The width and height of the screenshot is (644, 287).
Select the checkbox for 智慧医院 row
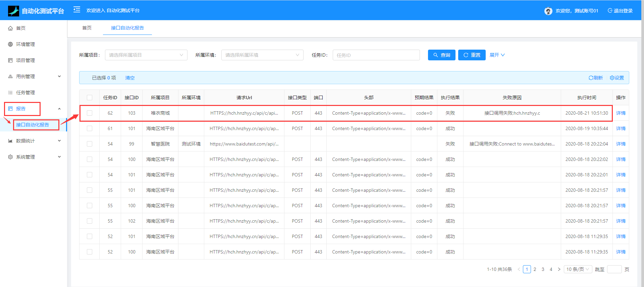click(90, 144)
